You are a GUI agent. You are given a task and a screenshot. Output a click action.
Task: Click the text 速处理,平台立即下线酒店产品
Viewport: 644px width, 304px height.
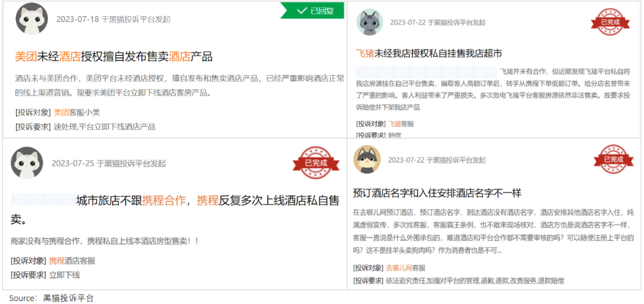pos(104,127)
